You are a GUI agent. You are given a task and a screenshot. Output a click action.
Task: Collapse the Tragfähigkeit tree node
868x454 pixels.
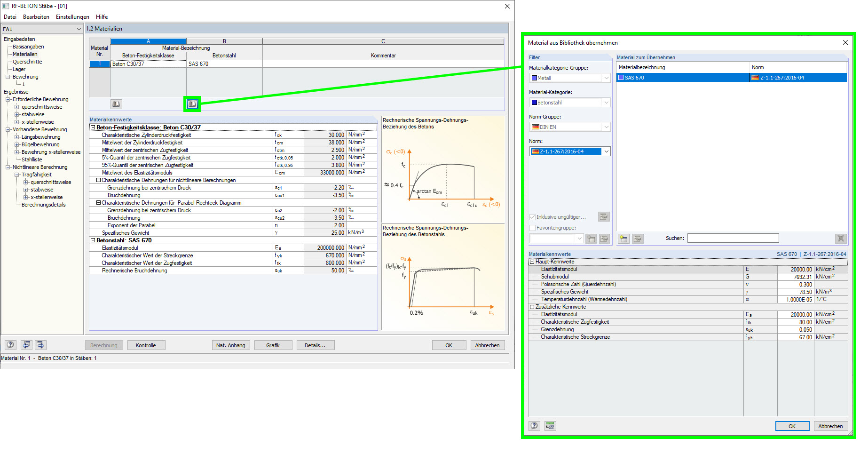[17, 175]
